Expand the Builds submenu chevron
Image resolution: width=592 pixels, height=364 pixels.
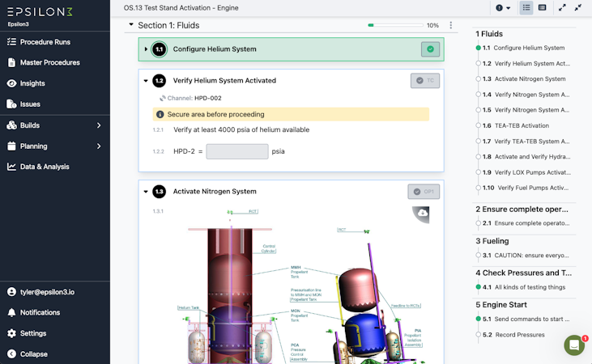(x=99, y=125)
